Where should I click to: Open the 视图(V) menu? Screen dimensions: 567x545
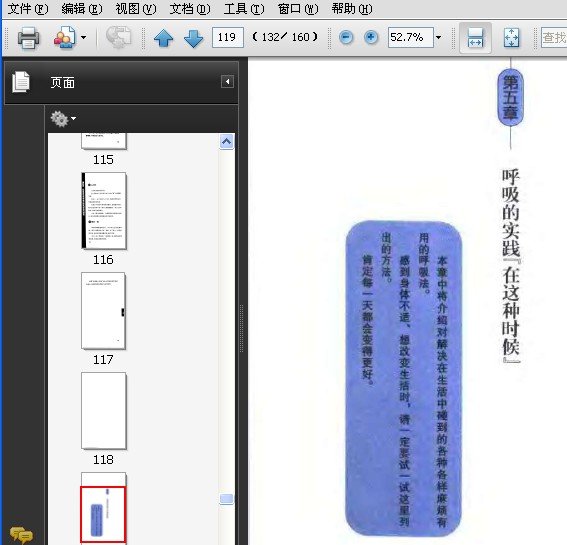pyautogui.click(x=136, y=9)
